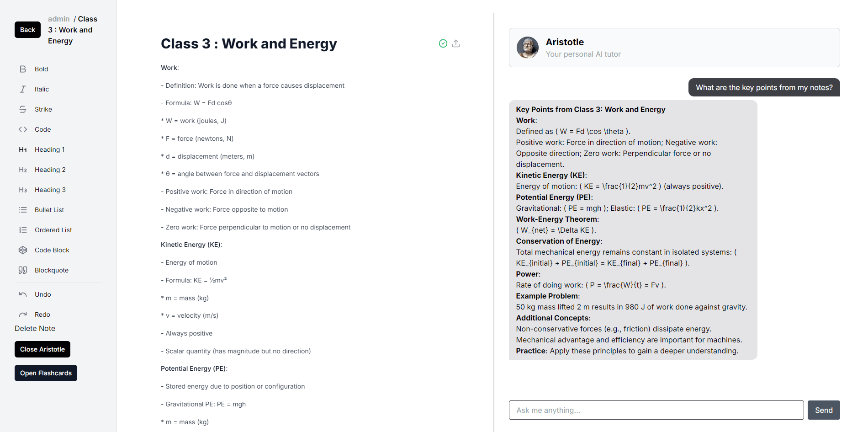This screenshot has height=432, width=868.
Task: Apply Heading 3 style
Action: coord(23,190)
